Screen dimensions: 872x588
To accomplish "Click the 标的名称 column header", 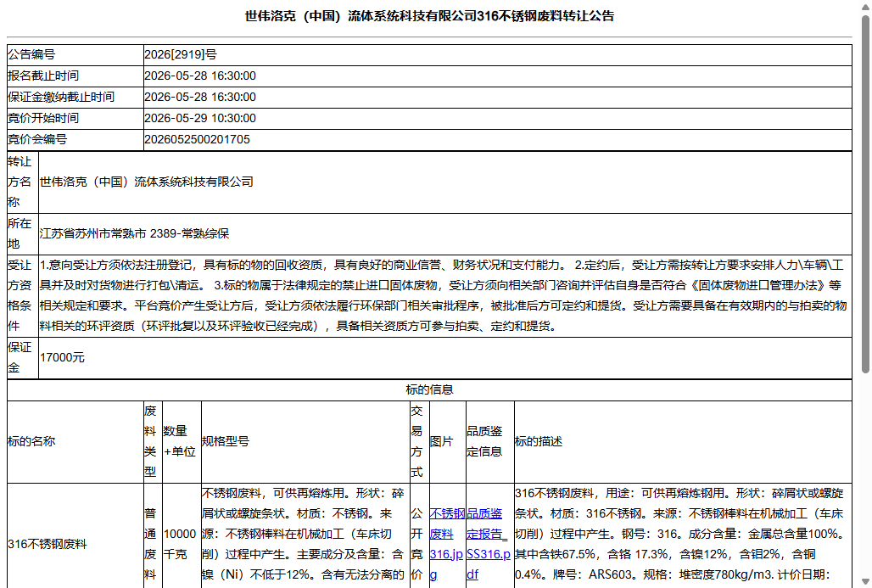I will 75,442.
